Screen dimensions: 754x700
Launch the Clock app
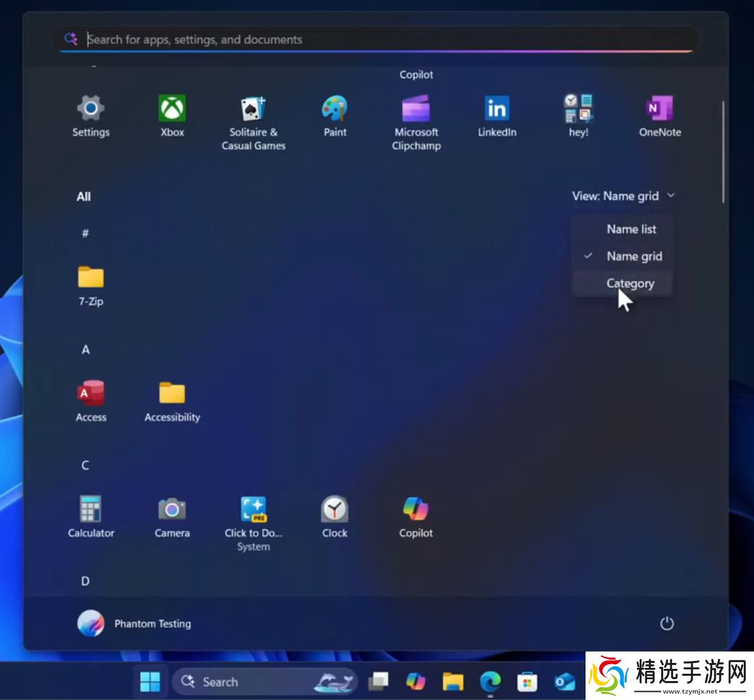click(334, 516)
